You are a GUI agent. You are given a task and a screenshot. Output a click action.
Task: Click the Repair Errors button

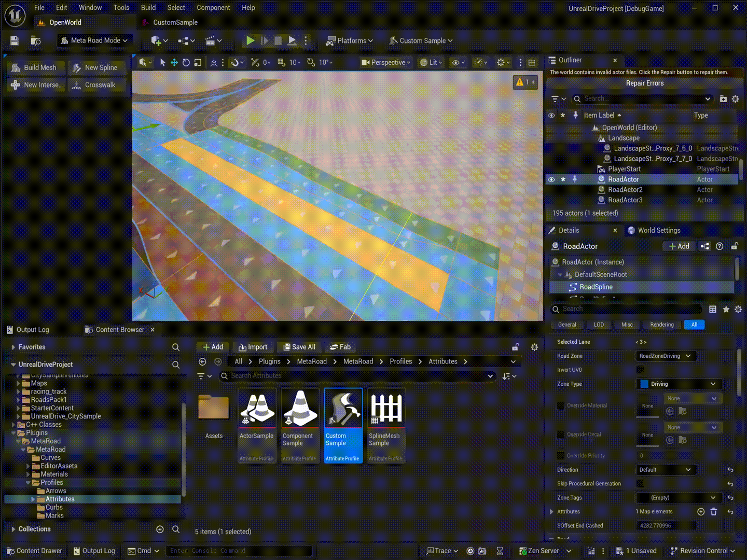point(645,83)
